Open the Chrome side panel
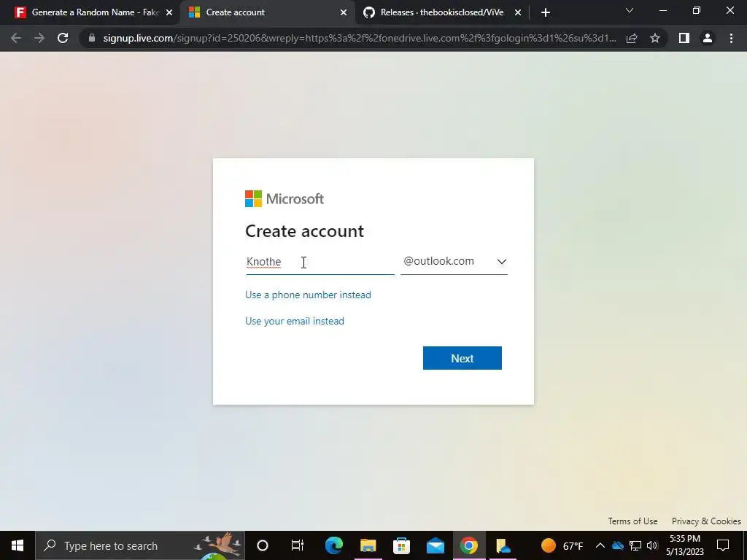Viewport: 747px width, 560px height. point(684,38)
